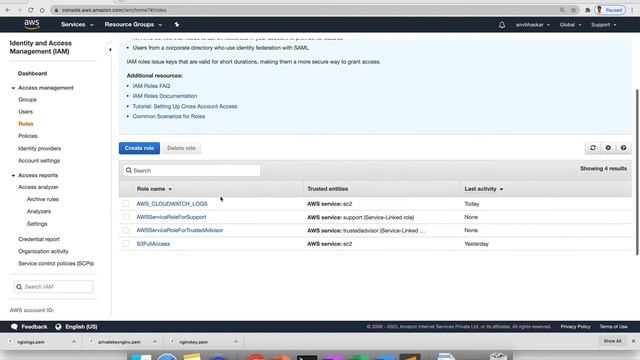Click the page vertical scrollbar
The height and width of the screenshot is (360, 640).
(x=637, y=172)
